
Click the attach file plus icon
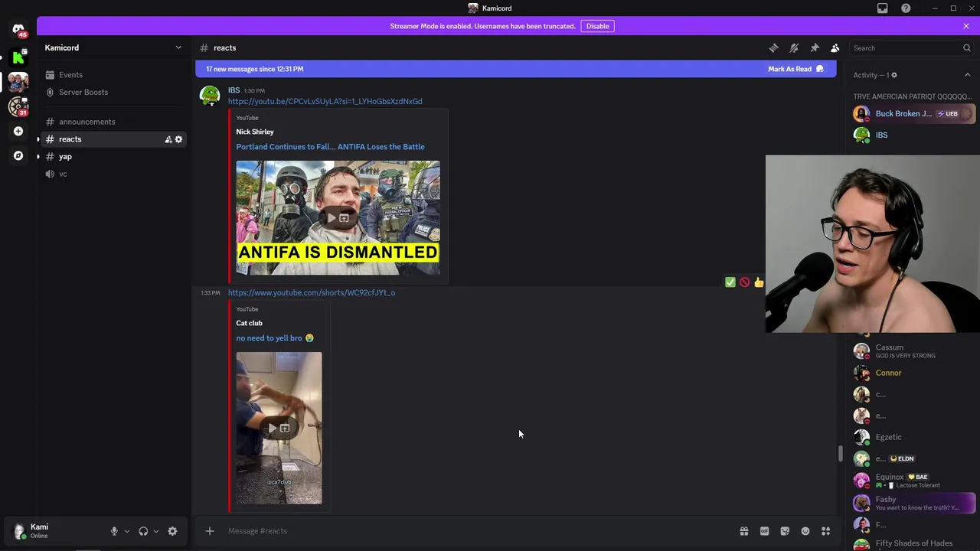(209, 531)
